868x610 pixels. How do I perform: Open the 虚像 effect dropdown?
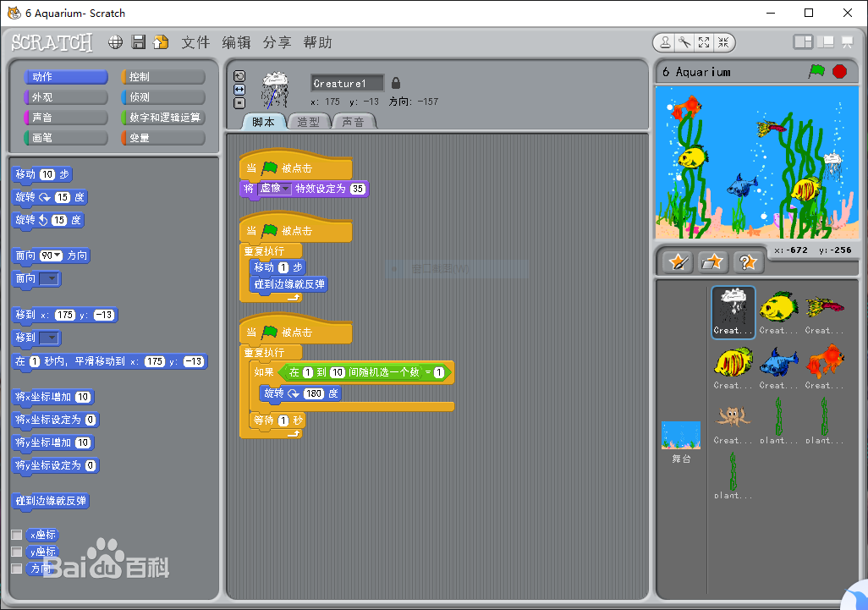275,189
